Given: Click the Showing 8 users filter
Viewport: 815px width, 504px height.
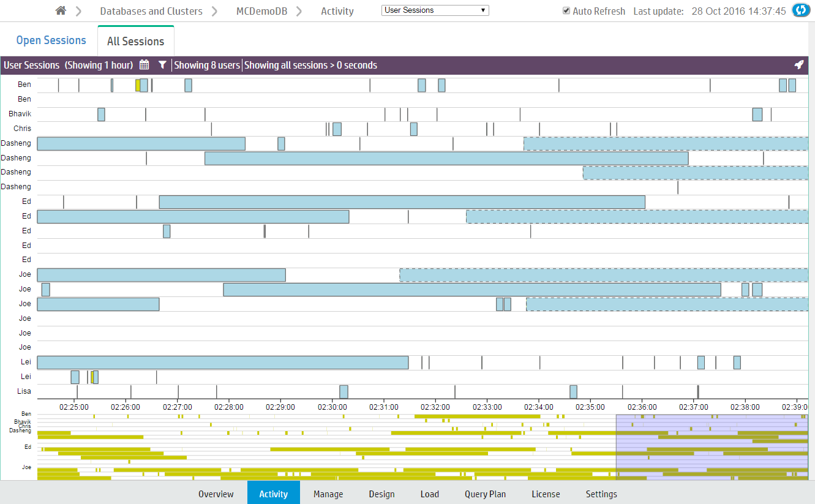Looking at the screenshot, I should coord(207,65).
